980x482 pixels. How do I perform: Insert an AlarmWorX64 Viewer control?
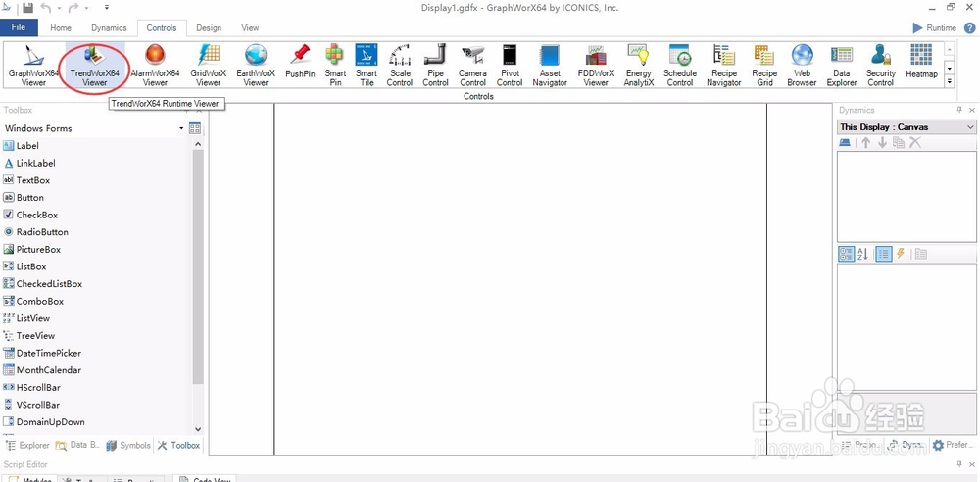(155, 65)
